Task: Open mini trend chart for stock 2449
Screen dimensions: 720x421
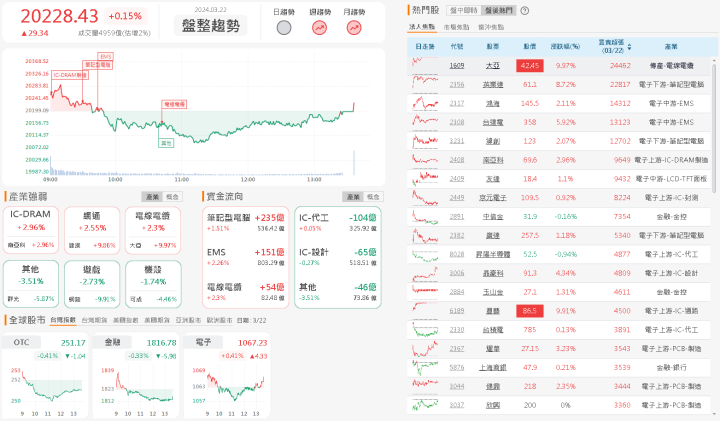Action: coord(425,197)
